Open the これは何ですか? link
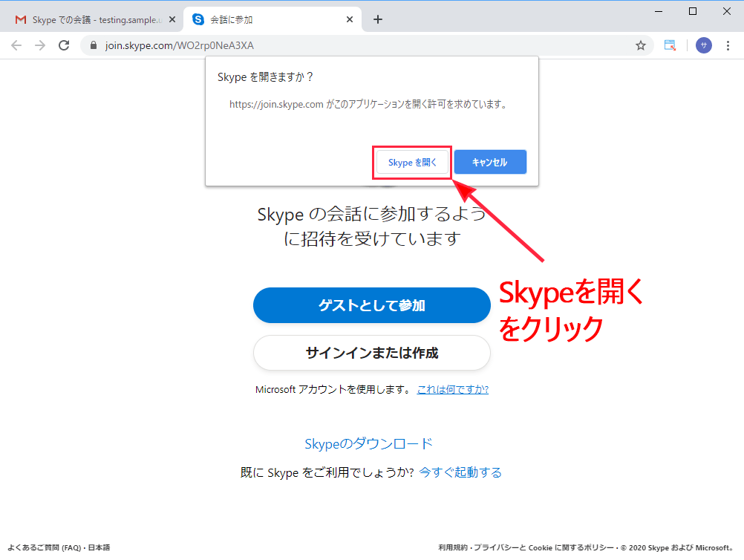 [x=452, y=389]
